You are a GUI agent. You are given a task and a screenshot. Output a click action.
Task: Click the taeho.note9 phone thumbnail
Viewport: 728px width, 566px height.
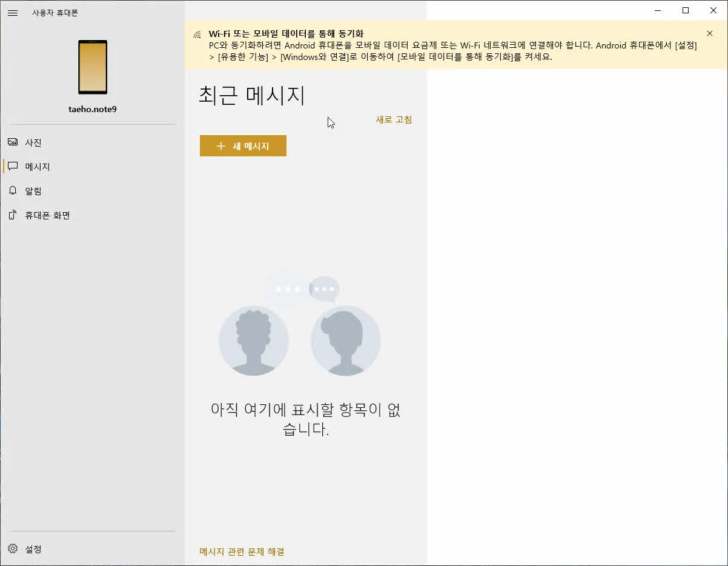tap(92, 67)
